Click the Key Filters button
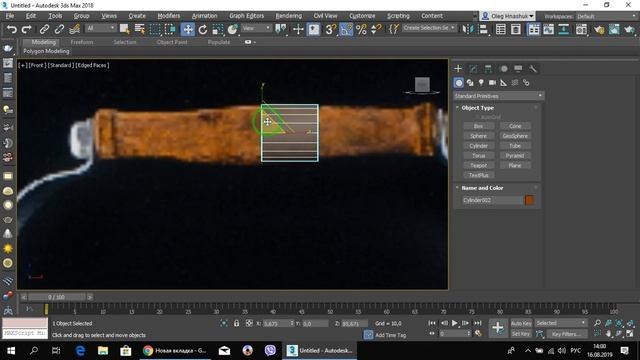The image size is (640, 360). click(x=567, y=334)
